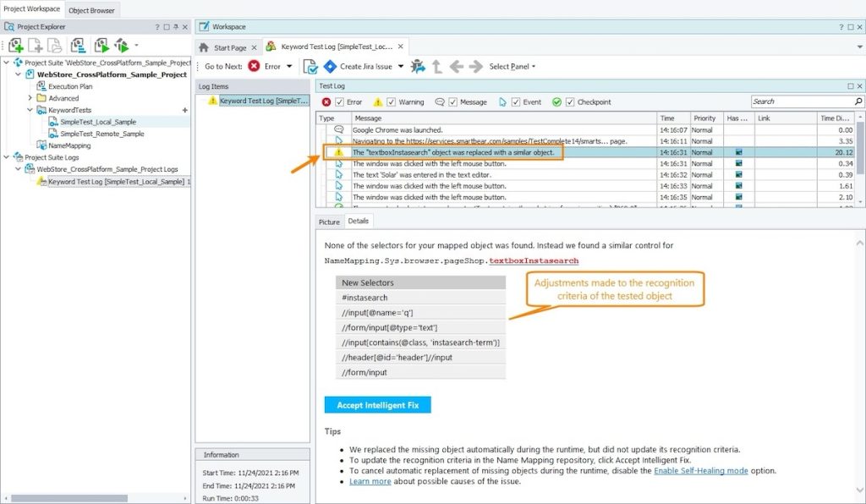
Task: Click the Create Jira Issue icon
Action: pos(329,66)
